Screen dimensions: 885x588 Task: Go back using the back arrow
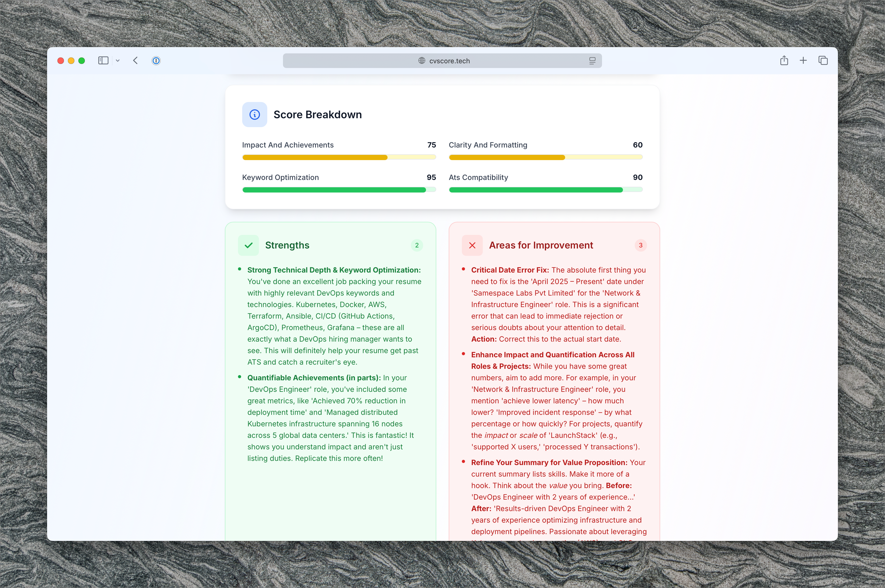pyautogui.click(x=135, y=60)
